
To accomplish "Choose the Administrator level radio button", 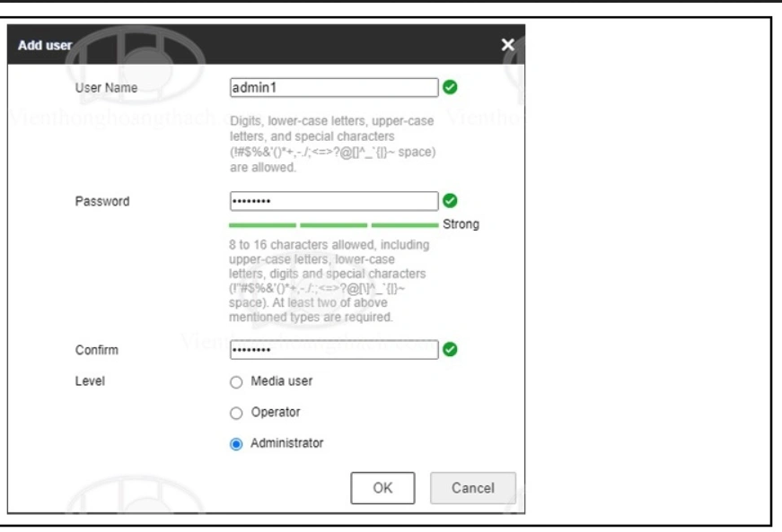I will [237, 443].
